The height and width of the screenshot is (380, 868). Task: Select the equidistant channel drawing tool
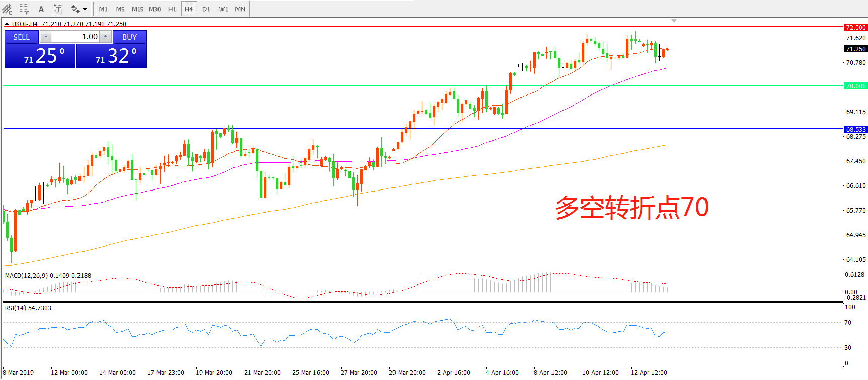tap(7, 9)
